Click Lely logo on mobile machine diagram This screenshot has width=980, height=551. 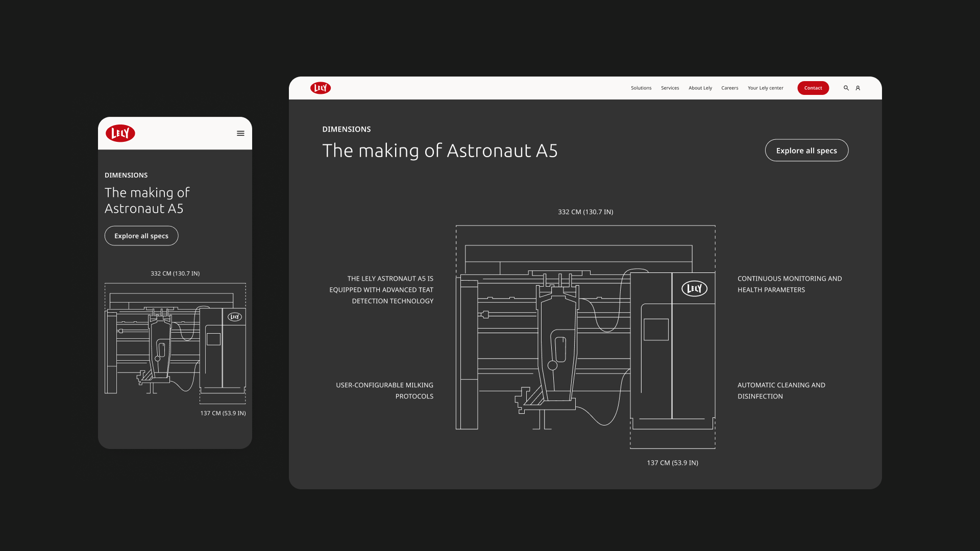[235, 317]
